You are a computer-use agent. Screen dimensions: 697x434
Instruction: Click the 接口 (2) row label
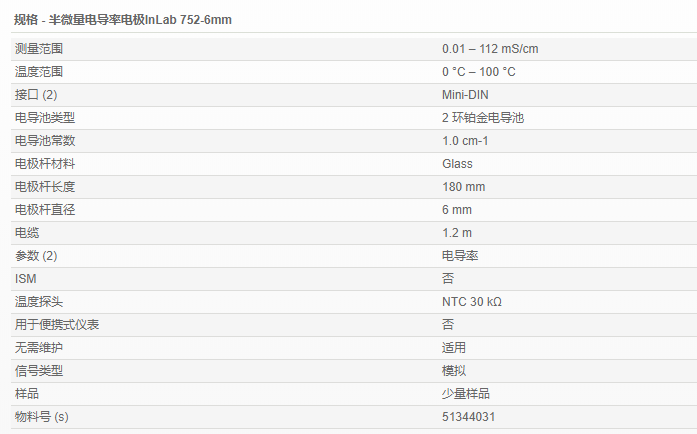[x=36, y=95]
